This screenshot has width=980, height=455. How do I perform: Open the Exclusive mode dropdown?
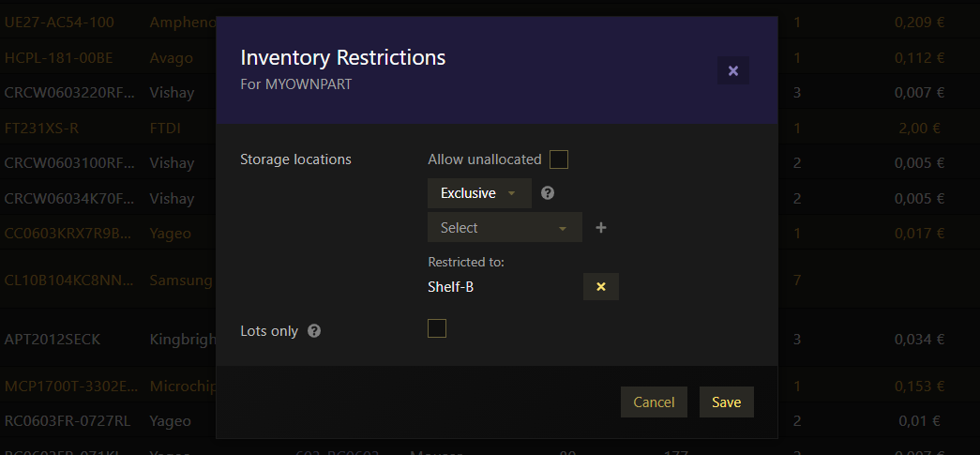coord(479,193)
